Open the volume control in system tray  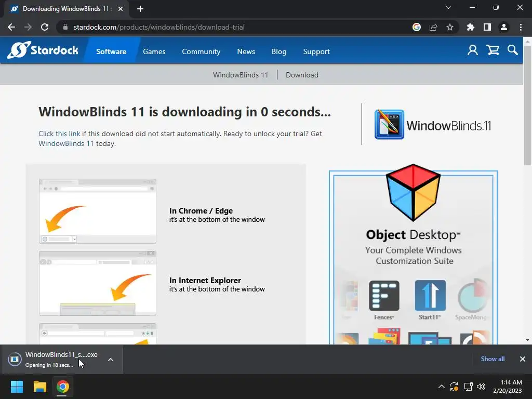point(481,387)
